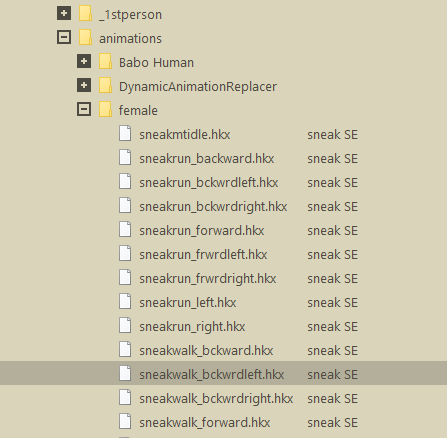The height and width of the screenshot is (438, 447).
Task: Click the _1stperson folder icon
Action: click(x=86, y=14)
